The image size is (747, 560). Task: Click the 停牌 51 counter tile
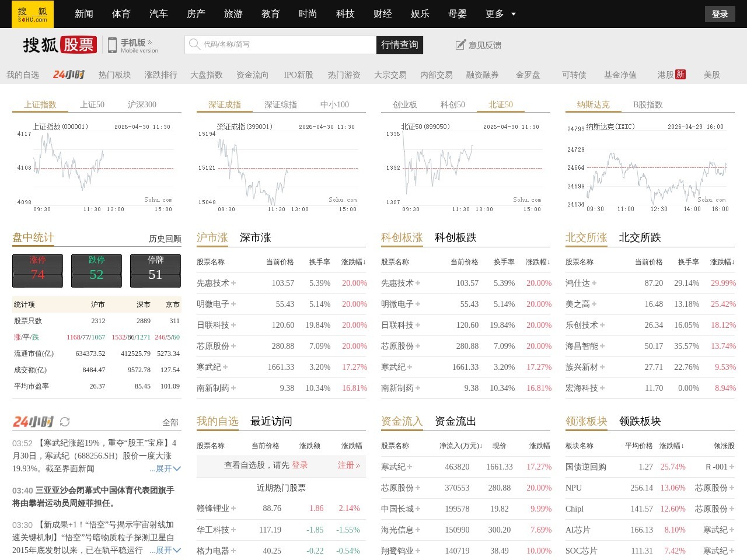[x=155, y=271]
